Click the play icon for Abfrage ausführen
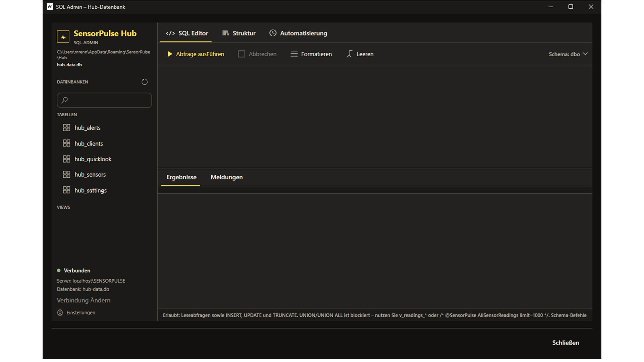This screenshot has height=362, width=644. click(170, 54)
